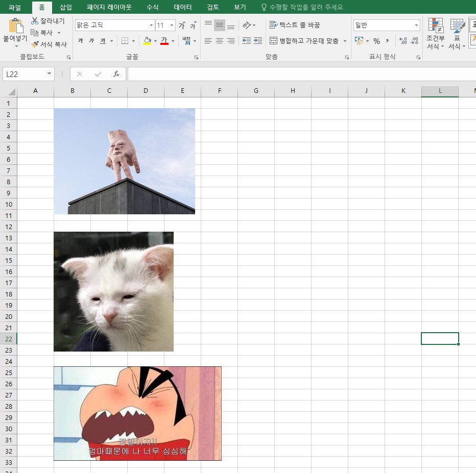Click the Cut (잘라내기) scissors icon

(35, 20)
